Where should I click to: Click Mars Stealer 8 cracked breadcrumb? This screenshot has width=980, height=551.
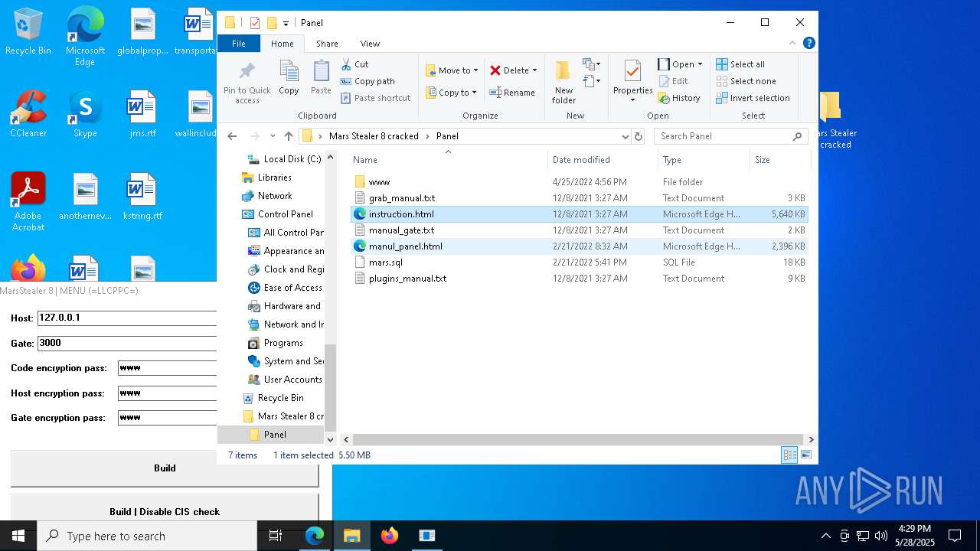tap(374, 136)
